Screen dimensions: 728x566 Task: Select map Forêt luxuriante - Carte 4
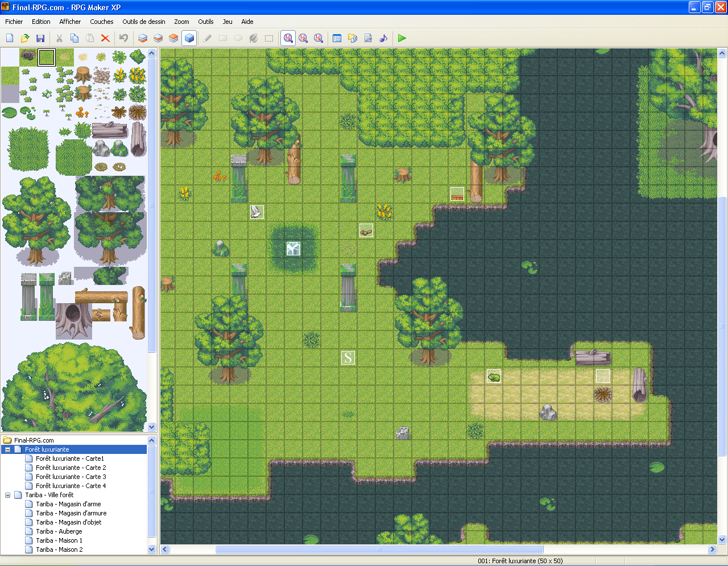click(71, 486)
